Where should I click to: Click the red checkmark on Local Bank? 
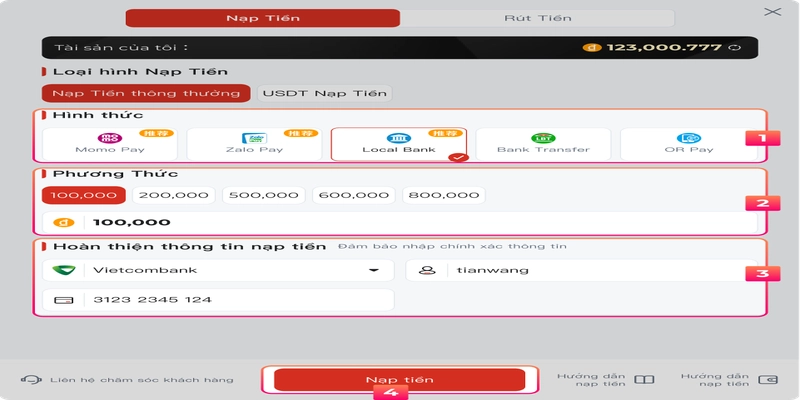click(x=458, y=158)
